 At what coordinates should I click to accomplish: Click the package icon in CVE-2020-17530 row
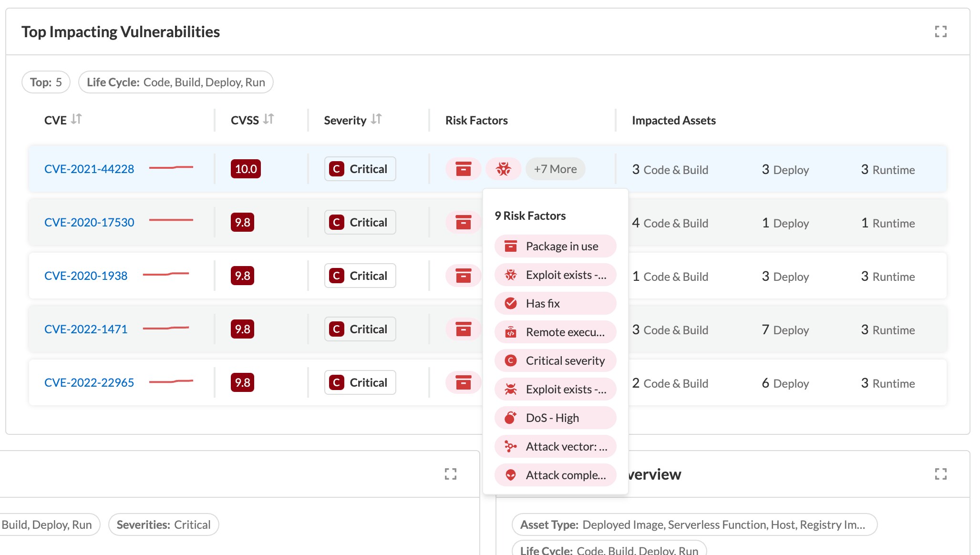point(463,222)
